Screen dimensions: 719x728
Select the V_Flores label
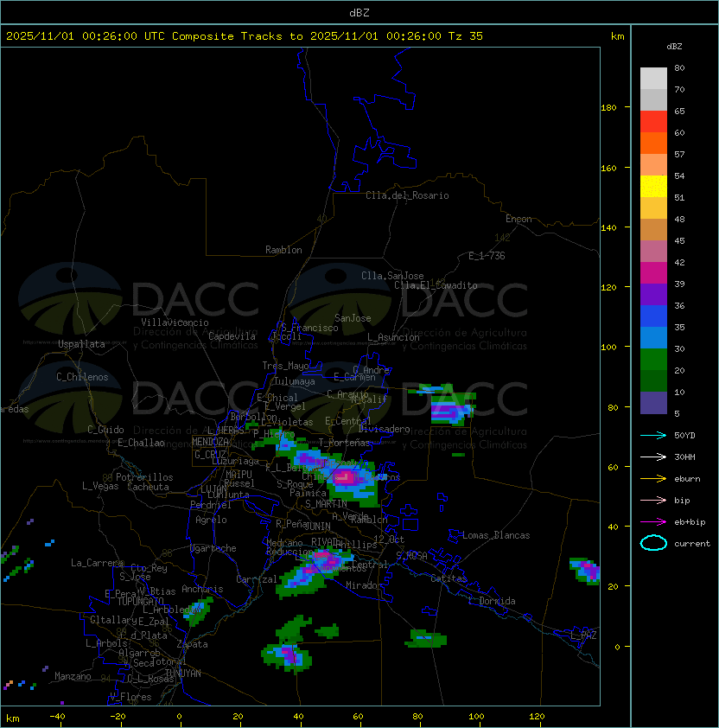(130, 697)
